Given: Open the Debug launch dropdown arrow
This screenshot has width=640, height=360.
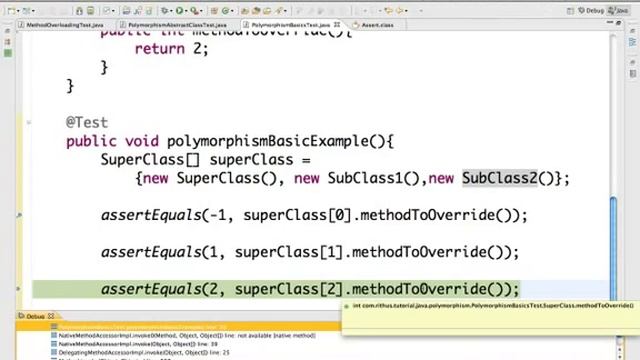Looking at the screenshot, I should click(171, 11).
